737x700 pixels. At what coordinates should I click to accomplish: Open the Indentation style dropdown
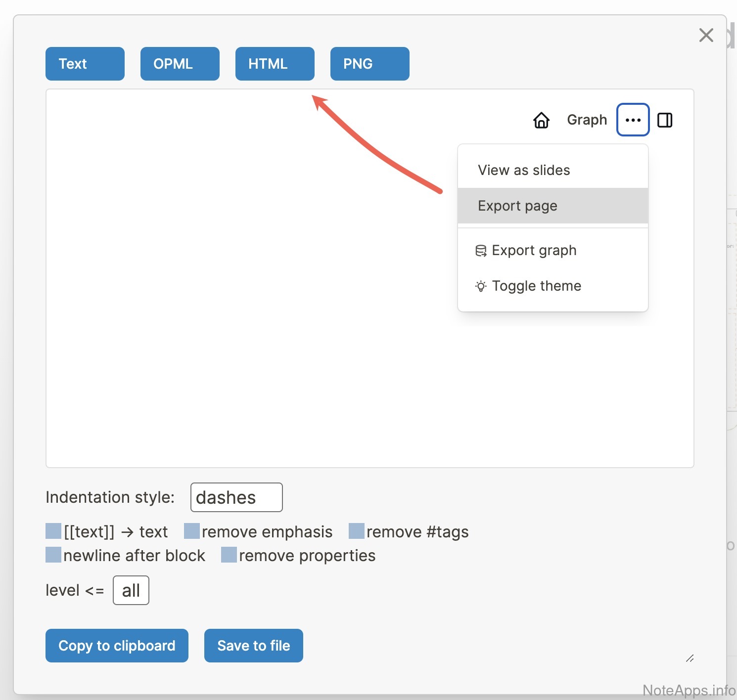(236, 497)
